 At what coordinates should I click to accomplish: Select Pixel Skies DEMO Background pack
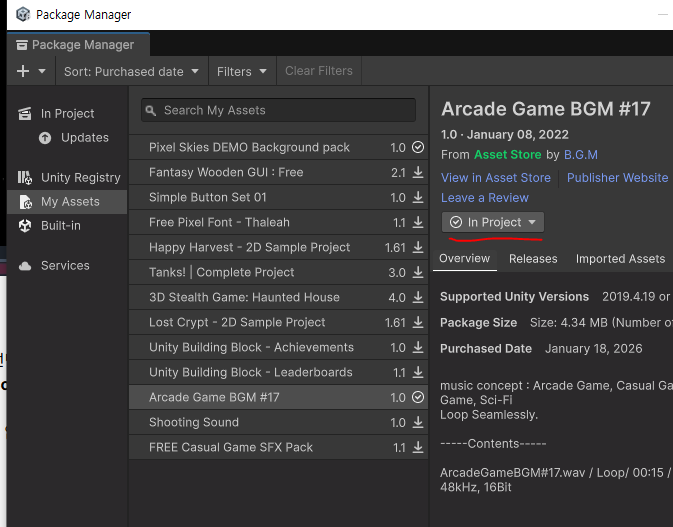point(278,147)
